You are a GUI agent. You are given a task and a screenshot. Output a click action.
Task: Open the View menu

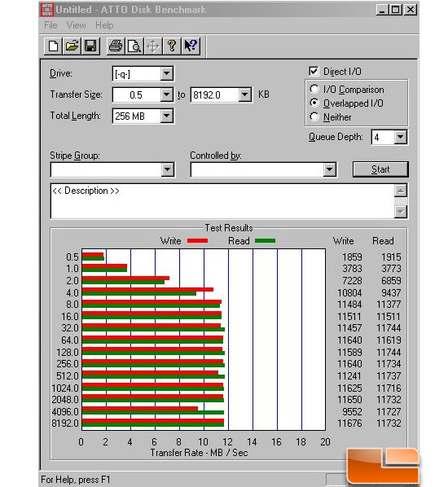(76, 25)
